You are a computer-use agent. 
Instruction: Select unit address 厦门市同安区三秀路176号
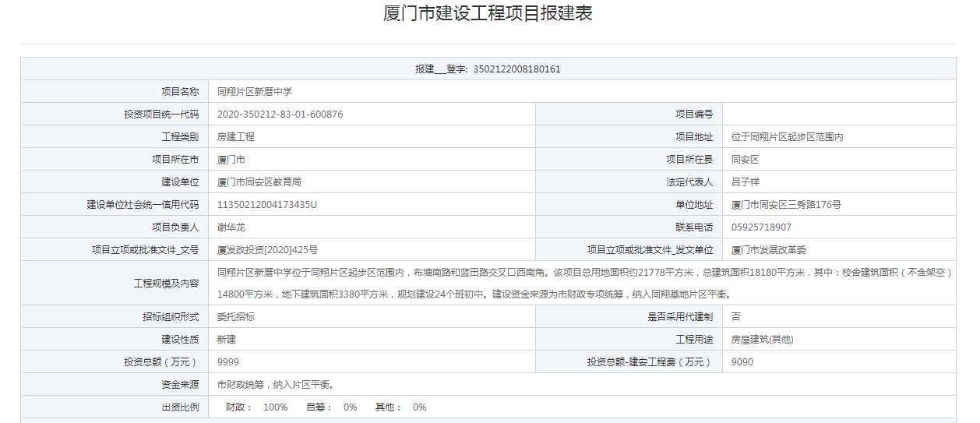[786, 205]
